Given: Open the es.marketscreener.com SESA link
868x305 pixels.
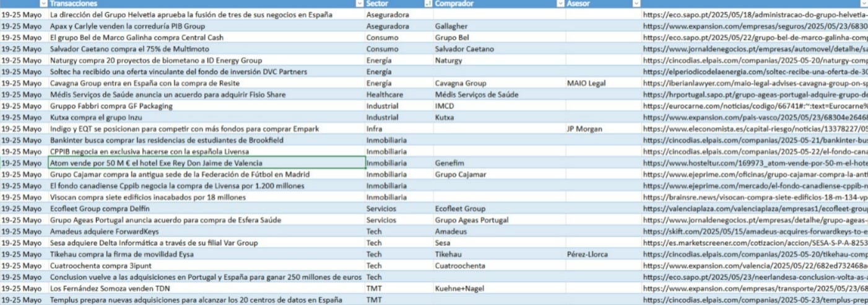Looking at the screenshot, I should [755, 242].
